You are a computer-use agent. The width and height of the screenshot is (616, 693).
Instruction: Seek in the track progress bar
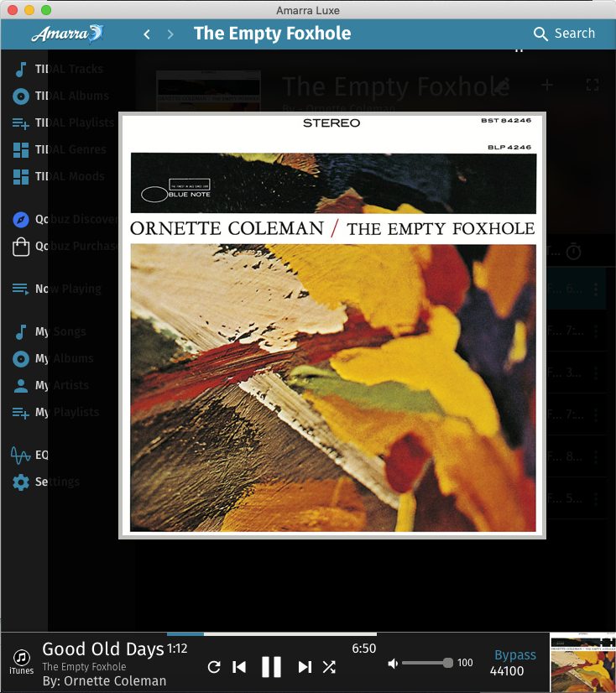tap(272, 634)
